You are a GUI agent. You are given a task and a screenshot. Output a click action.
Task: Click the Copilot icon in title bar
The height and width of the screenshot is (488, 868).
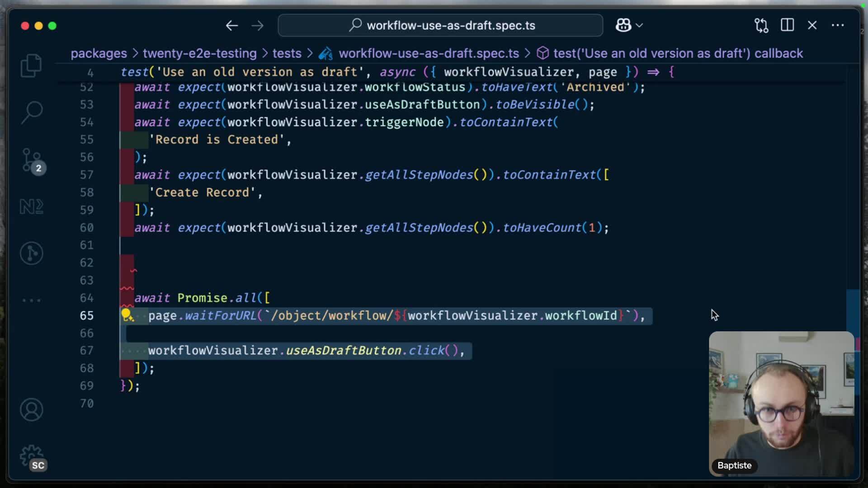(623, 25)
